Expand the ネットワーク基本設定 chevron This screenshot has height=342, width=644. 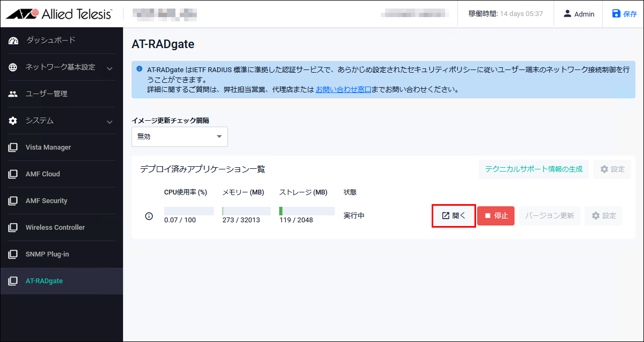point(110,68)
